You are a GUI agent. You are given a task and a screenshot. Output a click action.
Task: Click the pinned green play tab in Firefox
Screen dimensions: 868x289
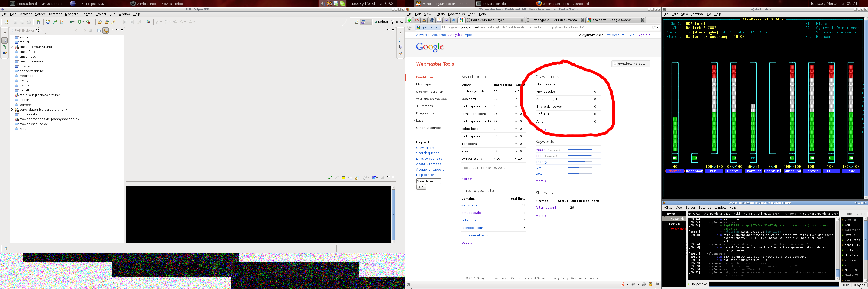[x=409, y=20]
